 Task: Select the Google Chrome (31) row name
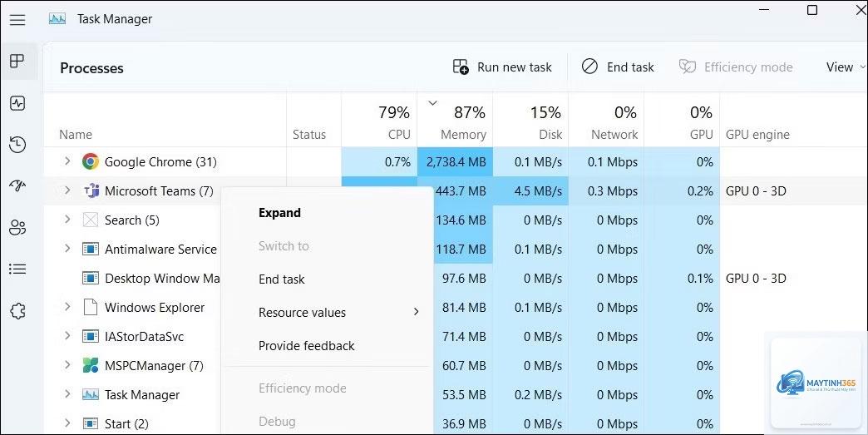coord(160,162)
